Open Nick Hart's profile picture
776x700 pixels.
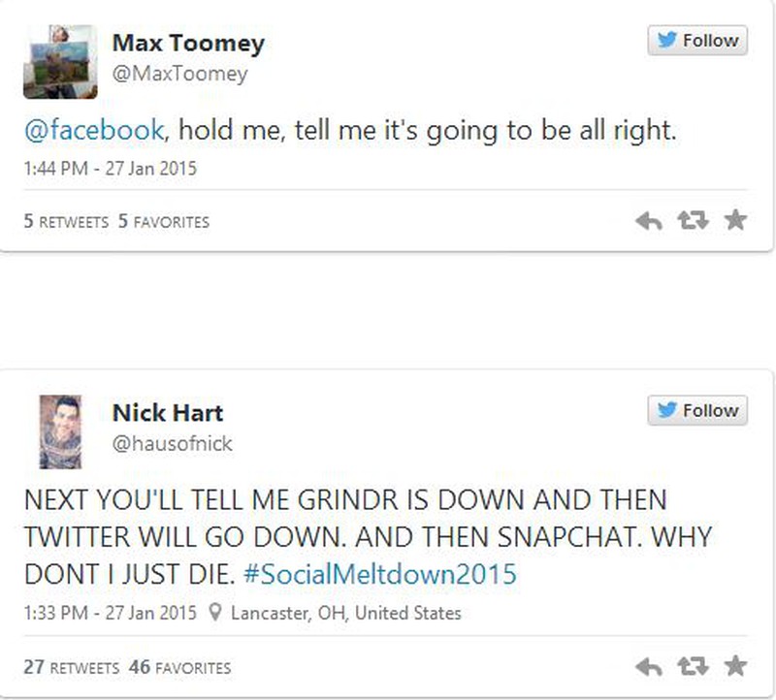click(60, 431)
